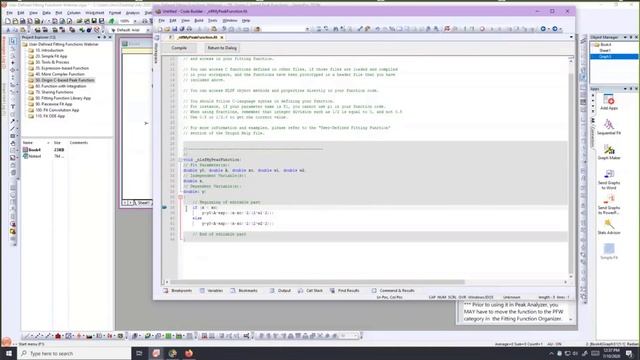Image resolution: width=640 pixels, height=360 pixels.
Task: Click the Size column header
Action: (x=58, y=143)
